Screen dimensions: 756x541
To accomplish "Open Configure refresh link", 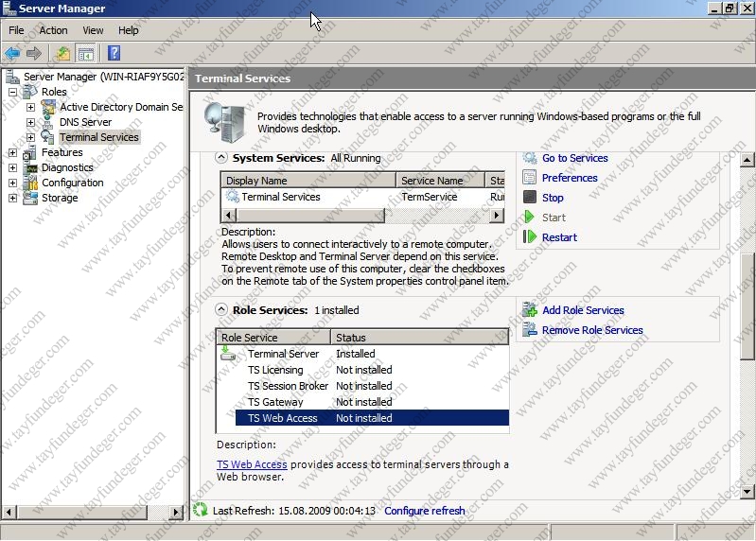I will pos(424,511).
